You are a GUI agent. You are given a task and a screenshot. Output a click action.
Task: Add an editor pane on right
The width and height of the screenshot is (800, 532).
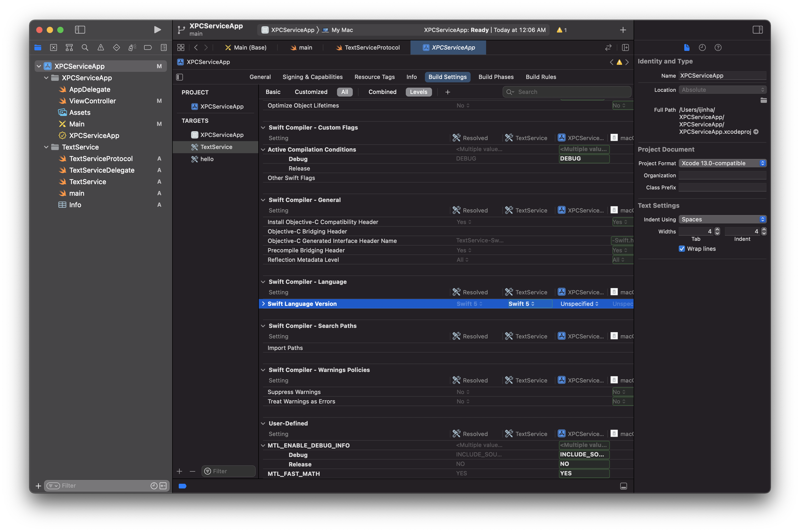(625, 47)
